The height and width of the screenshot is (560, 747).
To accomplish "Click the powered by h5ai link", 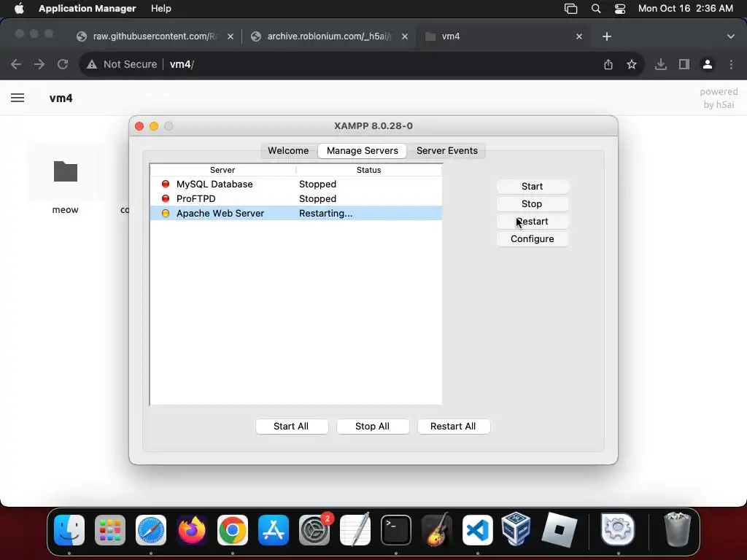I will click(719, 98).
